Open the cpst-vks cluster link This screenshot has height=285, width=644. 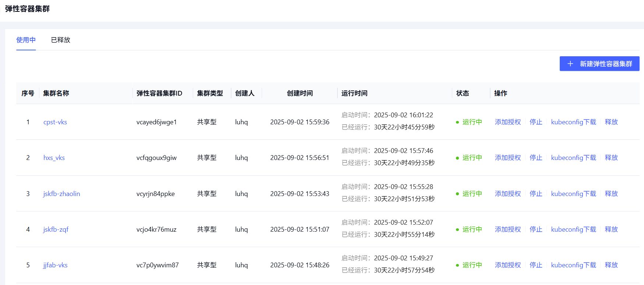pyautogui.click(x=55, y=122)
